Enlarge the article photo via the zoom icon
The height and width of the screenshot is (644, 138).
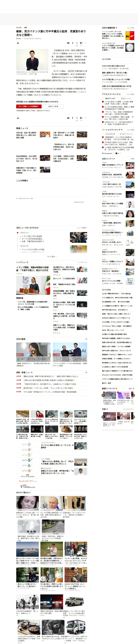(x=36, y=74)
